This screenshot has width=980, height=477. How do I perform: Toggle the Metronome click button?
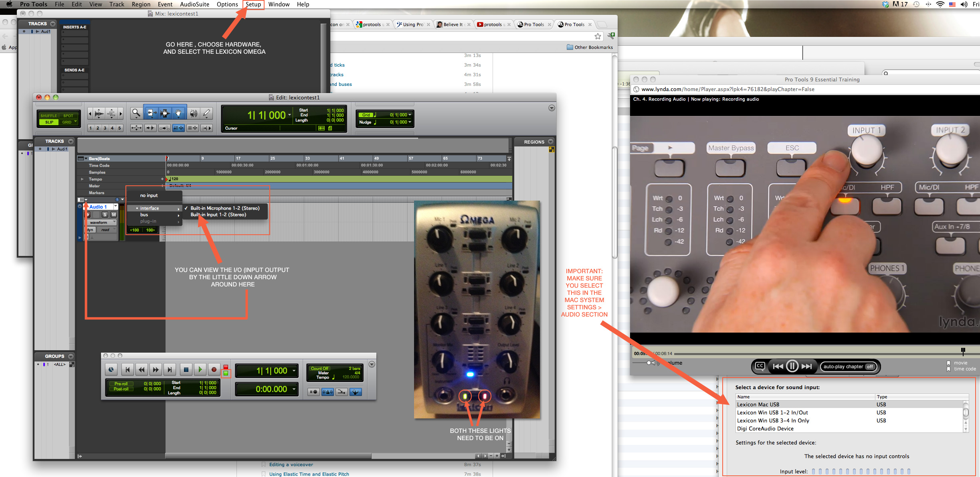327,392
